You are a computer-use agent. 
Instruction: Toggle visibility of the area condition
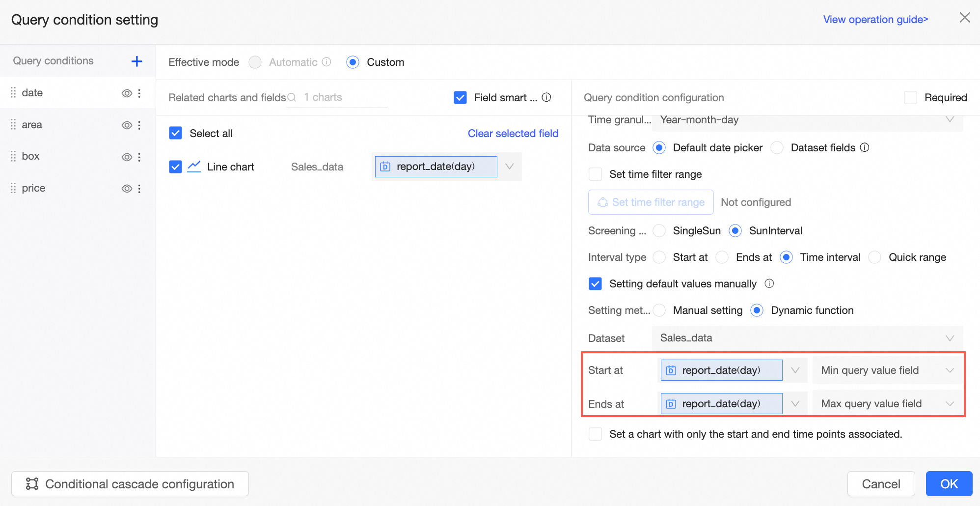(x=127, y=125)
